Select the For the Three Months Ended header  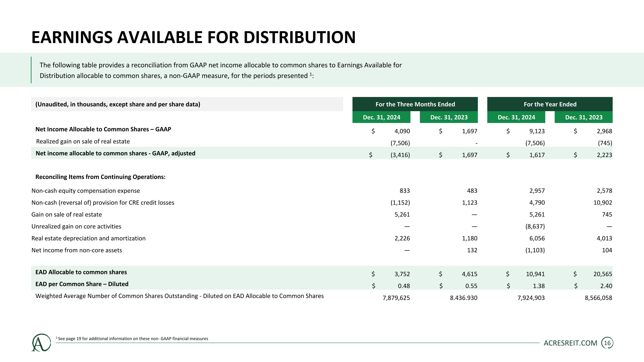(x=415, y=104)
